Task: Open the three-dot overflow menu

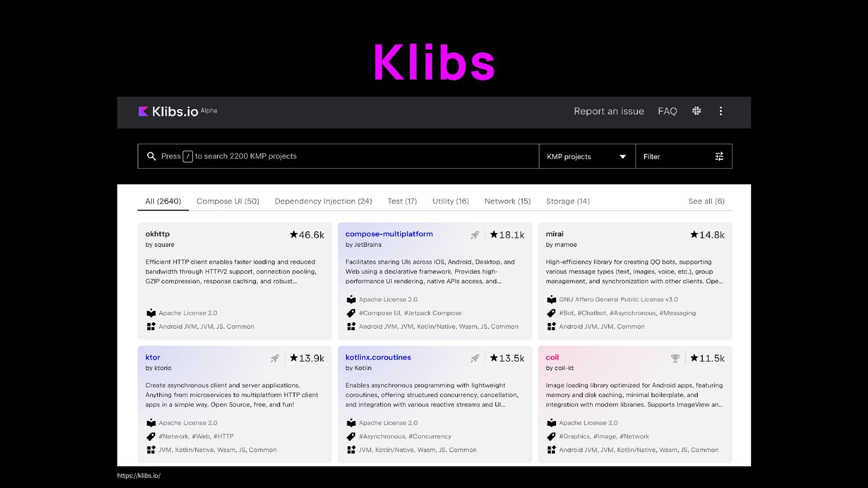Action: tap(721, 111)
